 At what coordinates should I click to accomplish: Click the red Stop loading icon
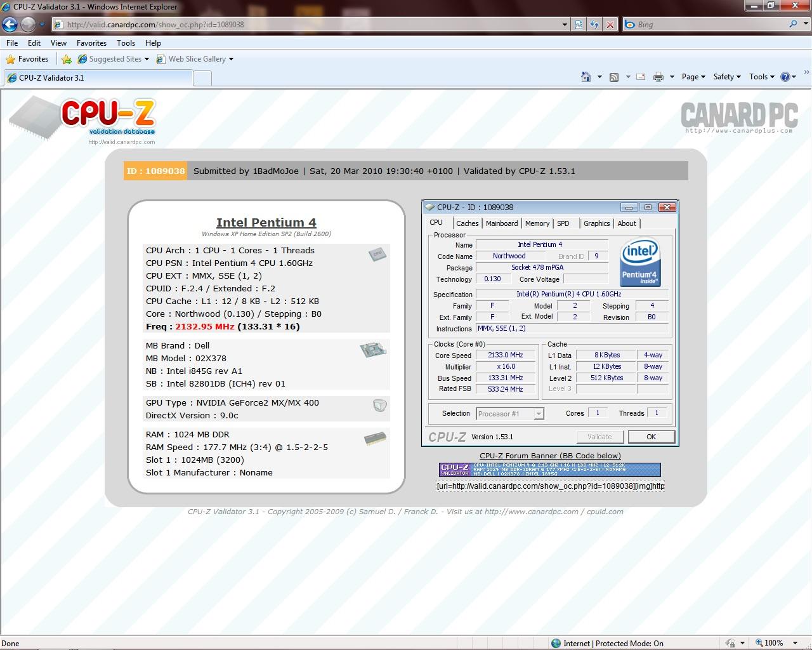coord(610,25)
